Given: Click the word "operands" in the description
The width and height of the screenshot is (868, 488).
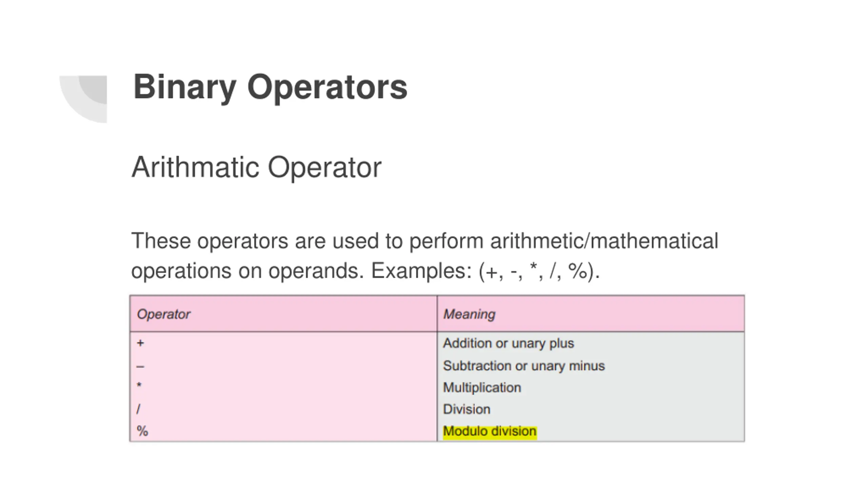Looking at the screenshot, I should click(313, 271).
